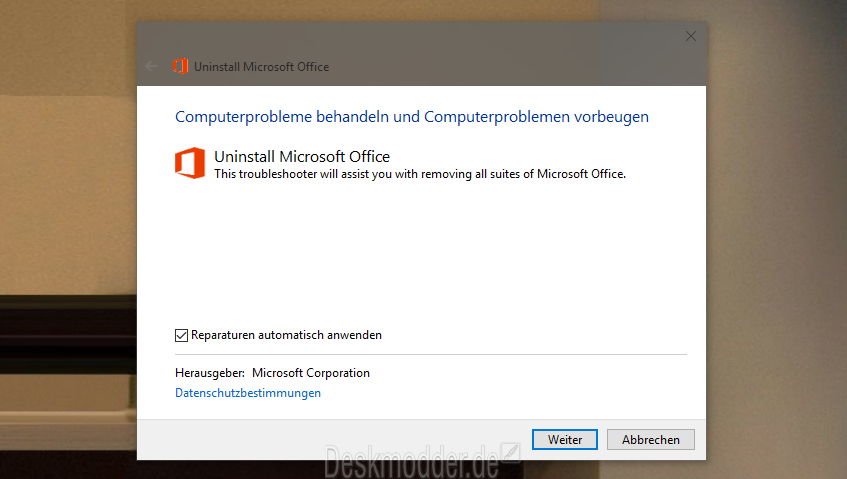This screenshot has height=479, width=847.
Task: Click the gray footer bar left of Weiter
Action: (x=334, y=440)
